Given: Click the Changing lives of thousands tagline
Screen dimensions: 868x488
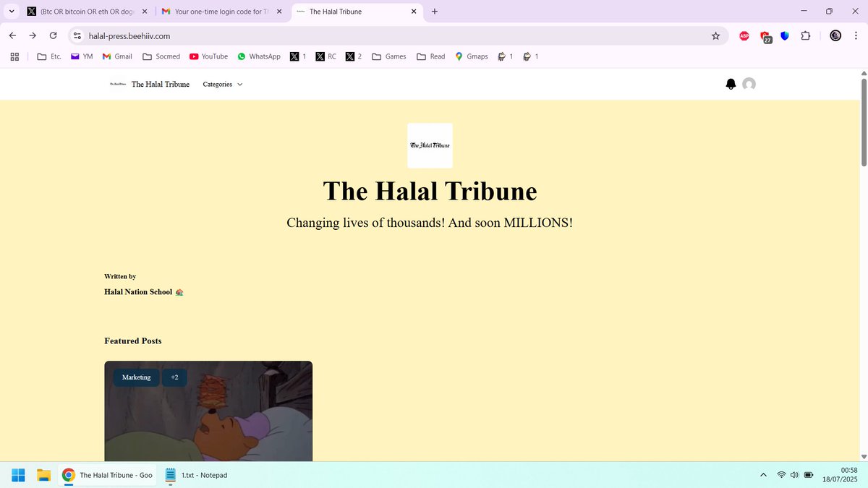Looking at the screenshot, I should [x=430, y=223].
